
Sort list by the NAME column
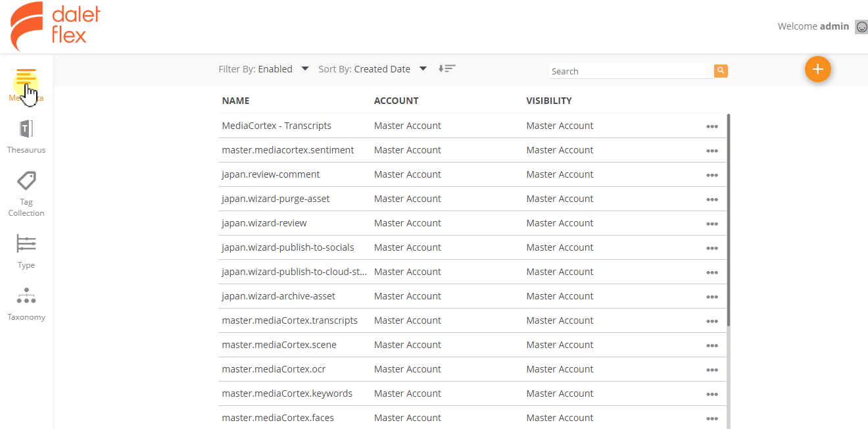click(x=235, y=101)
